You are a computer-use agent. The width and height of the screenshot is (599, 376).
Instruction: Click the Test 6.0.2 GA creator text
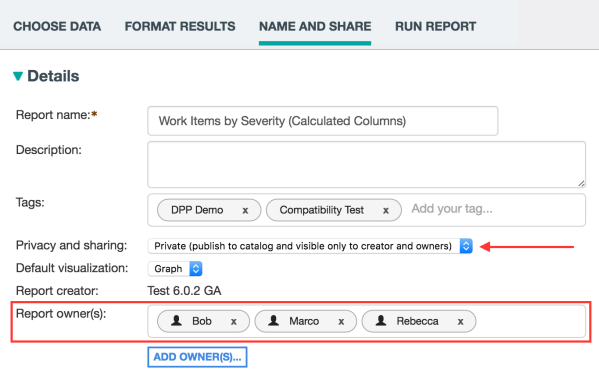tap(185, 291)
